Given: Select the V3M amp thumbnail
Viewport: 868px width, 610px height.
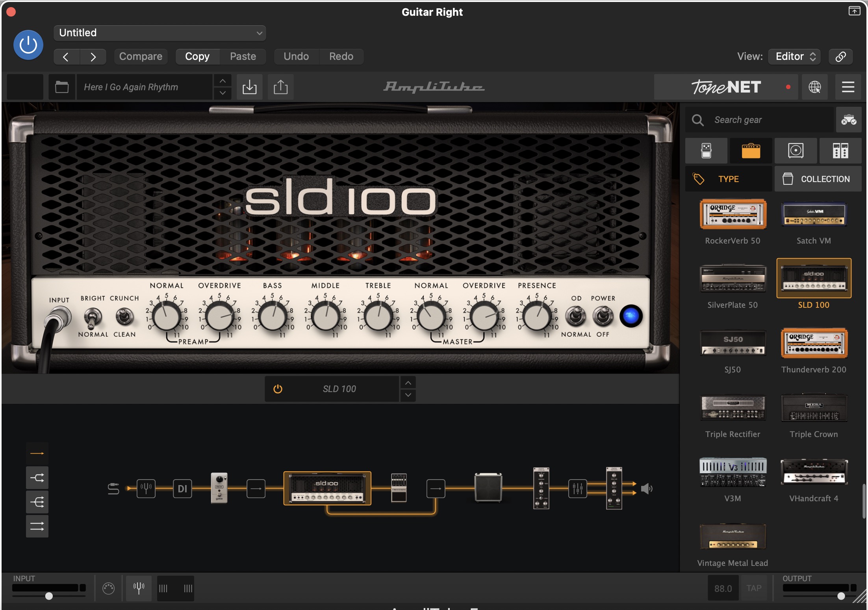Looking at the screenshot, I should click(x=733, y=472).
